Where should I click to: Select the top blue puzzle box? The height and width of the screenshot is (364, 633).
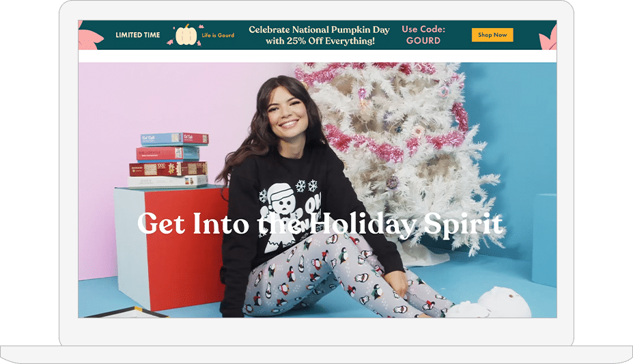174,139
